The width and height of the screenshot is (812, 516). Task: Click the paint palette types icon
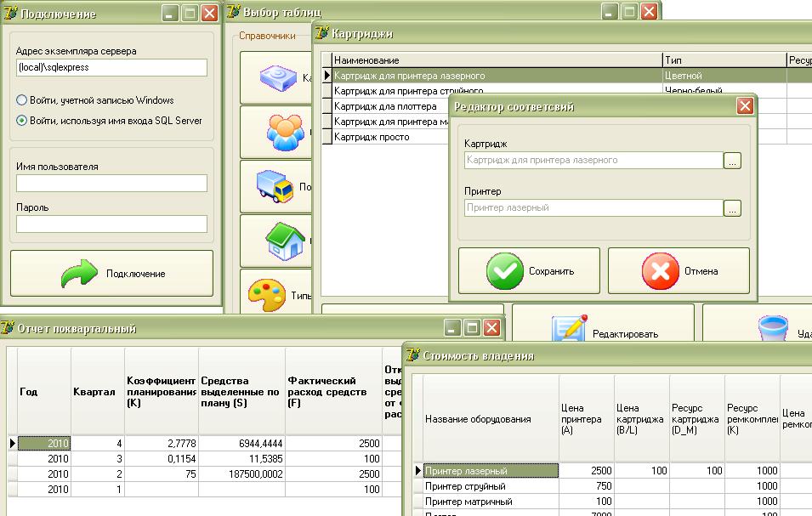pyautogui.click(x=265, y=294)
